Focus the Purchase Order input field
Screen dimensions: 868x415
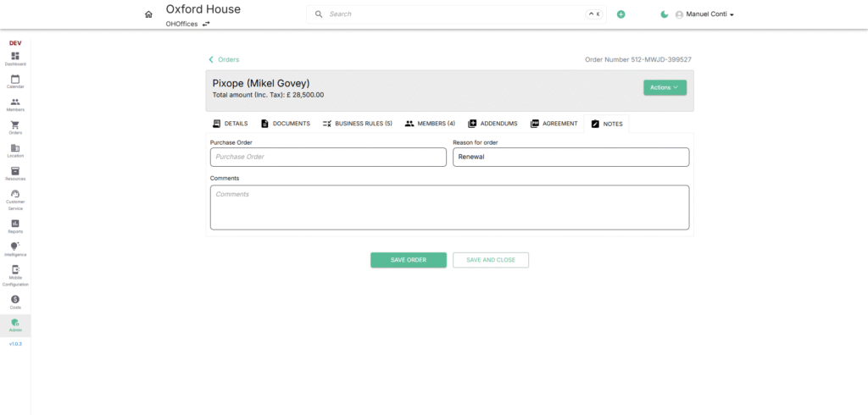tap(328, 157)
